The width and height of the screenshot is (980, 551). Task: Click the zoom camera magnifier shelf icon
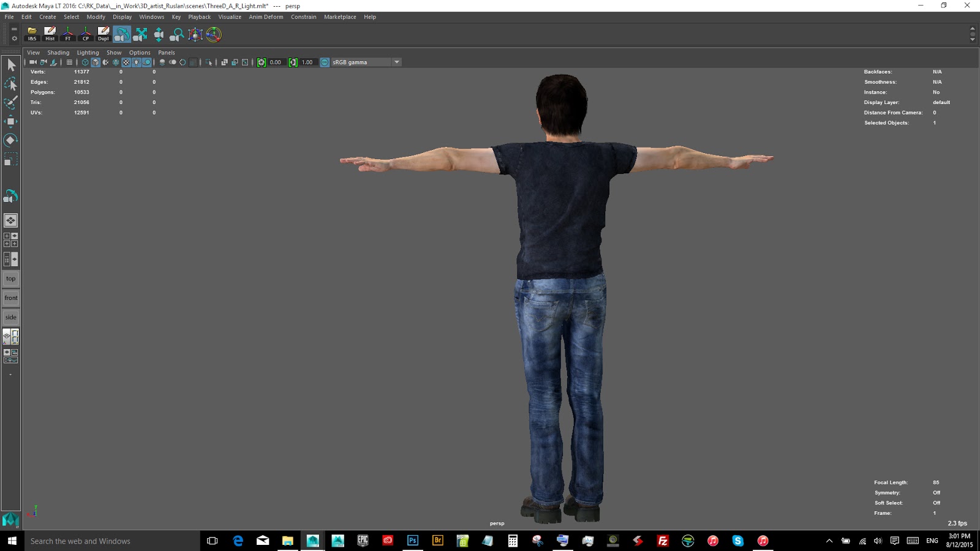177,34
